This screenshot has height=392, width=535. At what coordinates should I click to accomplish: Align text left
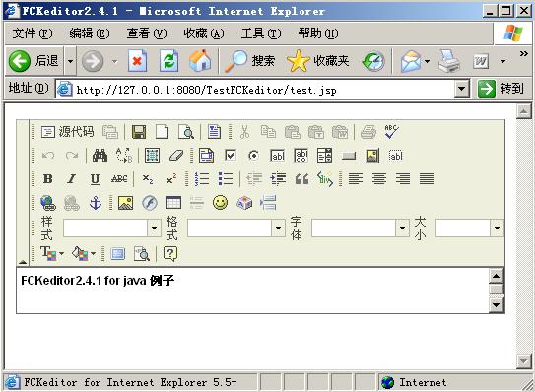click(356, 179)
